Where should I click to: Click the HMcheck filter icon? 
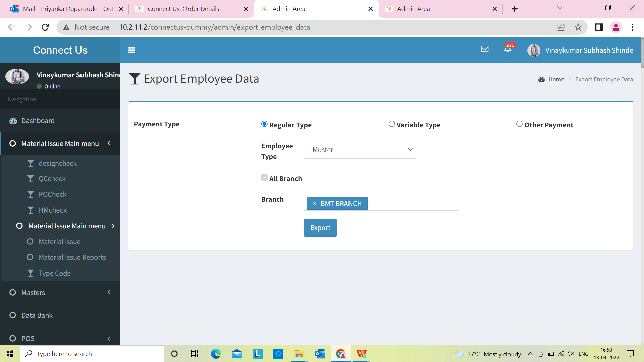point(31,210)
